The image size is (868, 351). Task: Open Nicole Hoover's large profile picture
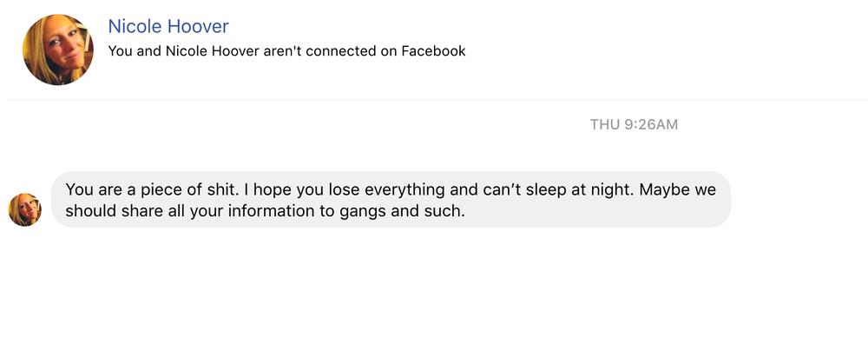[x=57, y=50]
